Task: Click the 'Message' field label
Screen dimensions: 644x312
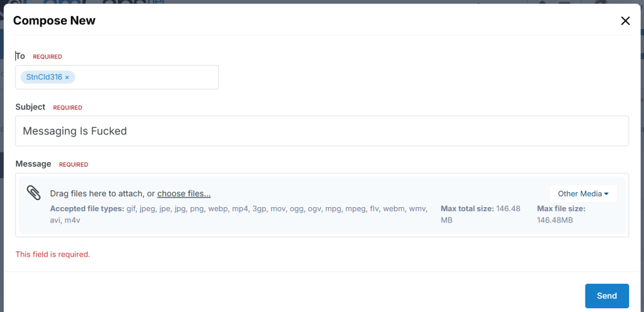Action: pos(33,164)
